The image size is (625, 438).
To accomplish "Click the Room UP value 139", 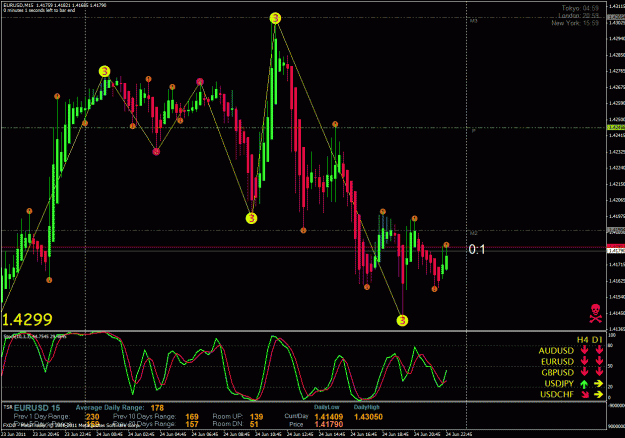I will click(256, 417).
